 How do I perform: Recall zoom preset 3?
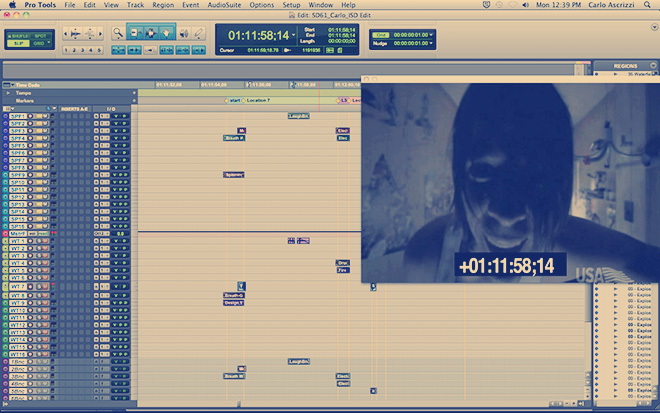pos(82,50)
